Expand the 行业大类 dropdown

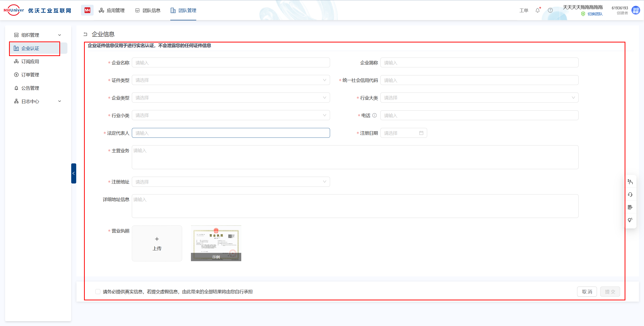(479, 98)
